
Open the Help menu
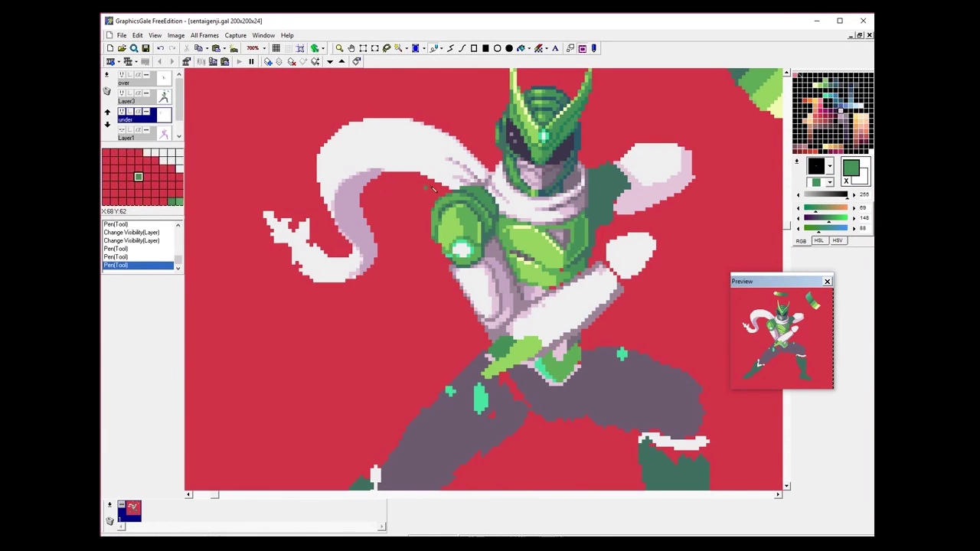[287, 35]
